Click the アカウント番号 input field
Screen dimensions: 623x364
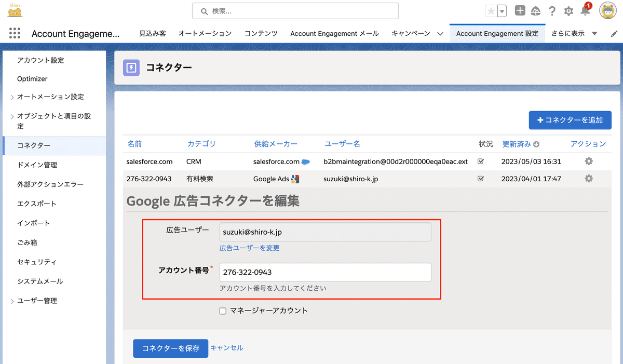click(x=325, y=272)
